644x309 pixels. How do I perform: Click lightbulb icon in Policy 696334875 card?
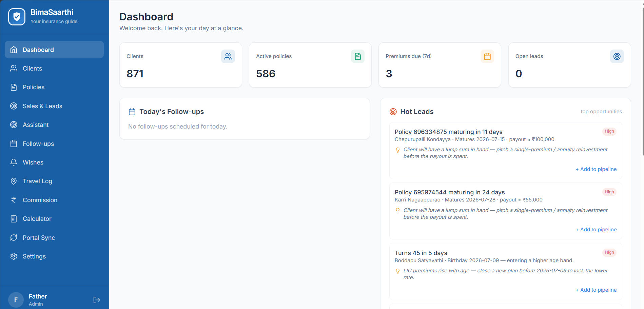tap(398, 150)
